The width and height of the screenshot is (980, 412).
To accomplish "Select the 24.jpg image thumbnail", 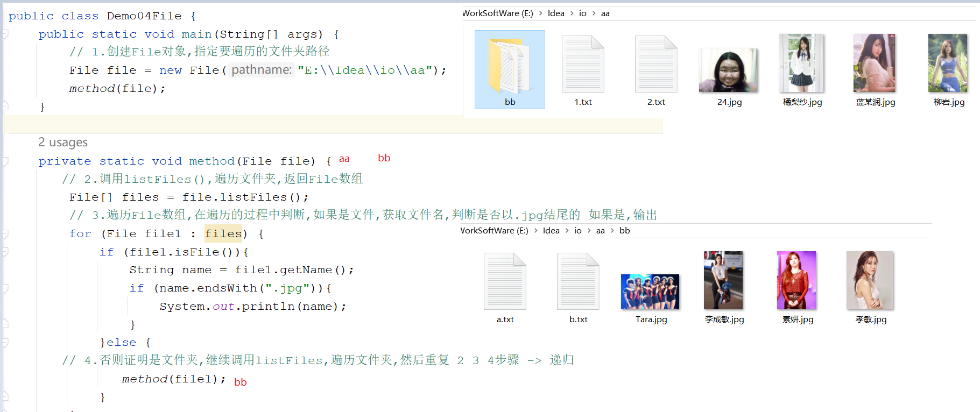I will pyautogui.click(x=729, y=70).
